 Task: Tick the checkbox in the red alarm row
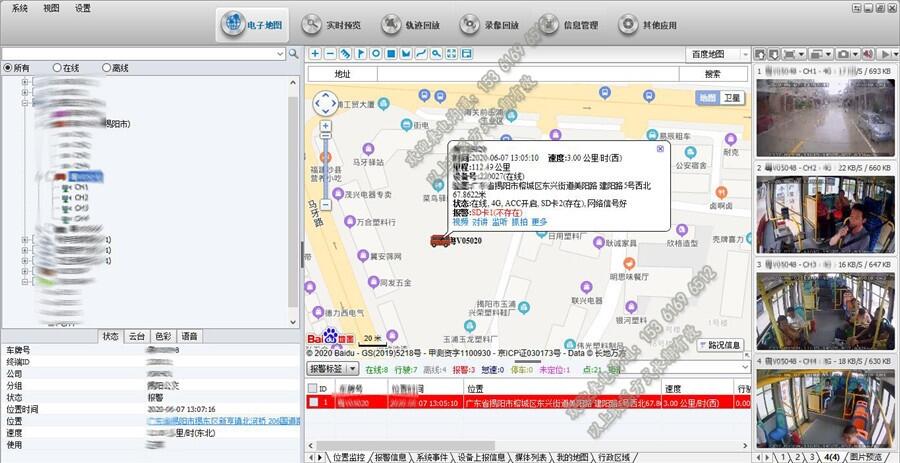tap(313, 403)
